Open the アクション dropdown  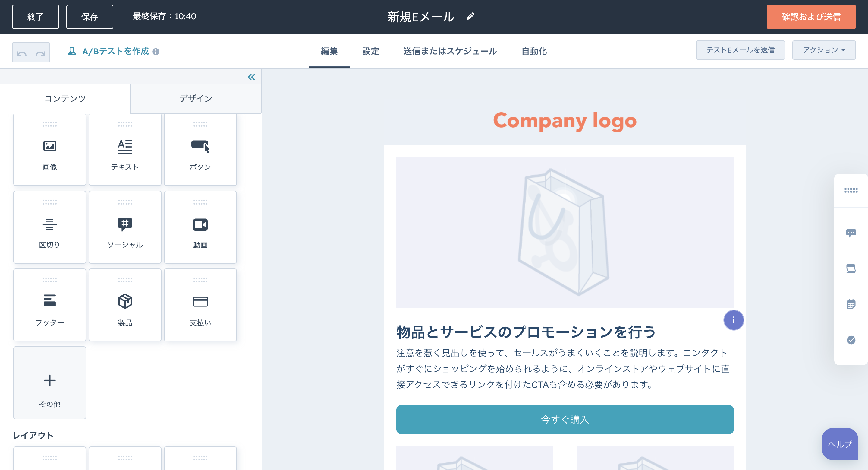(x=823, y=50)
